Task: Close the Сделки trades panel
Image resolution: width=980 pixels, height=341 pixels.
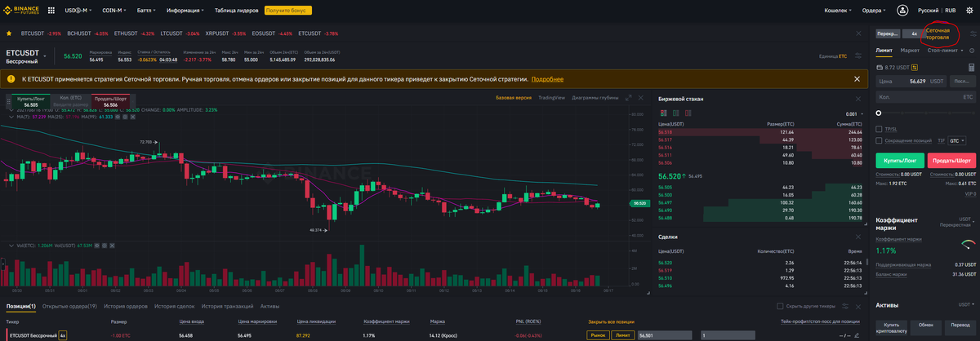Action: coord(860,237)
